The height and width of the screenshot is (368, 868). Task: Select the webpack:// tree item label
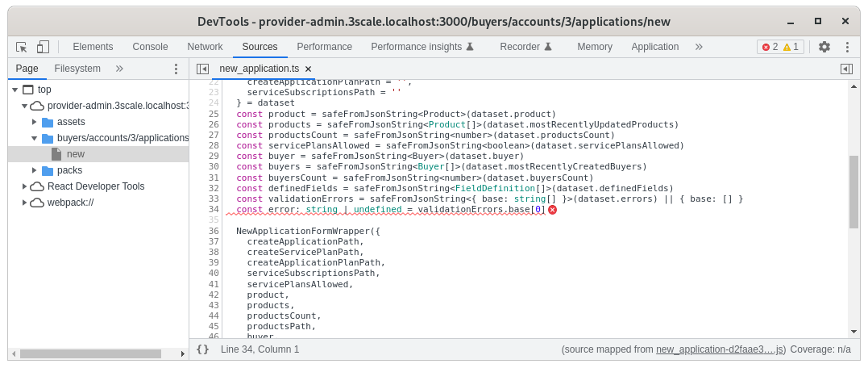[70, 203]
